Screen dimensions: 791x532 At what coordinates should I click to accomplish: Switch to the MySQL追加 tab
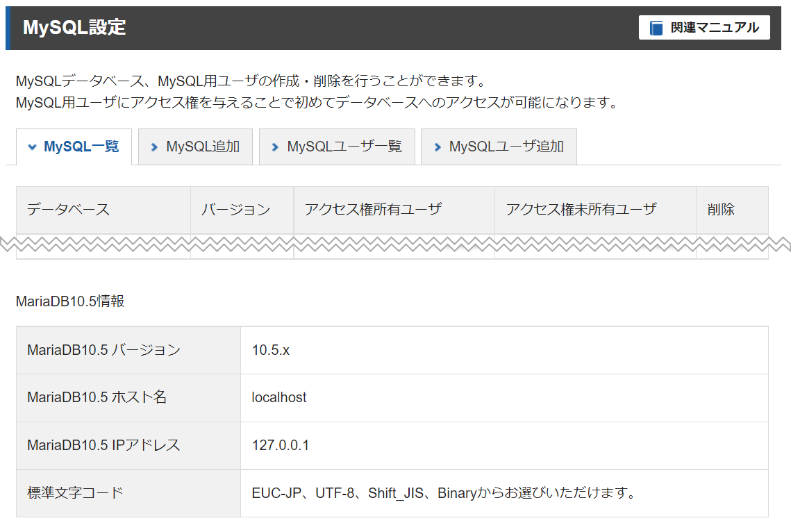pos(195,147)
